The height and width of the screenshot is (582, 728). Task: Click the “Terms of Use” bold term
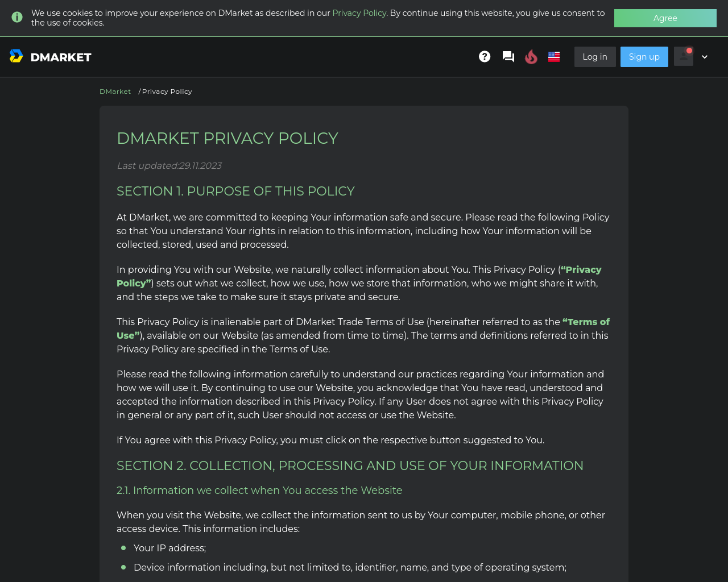(363, 329)
